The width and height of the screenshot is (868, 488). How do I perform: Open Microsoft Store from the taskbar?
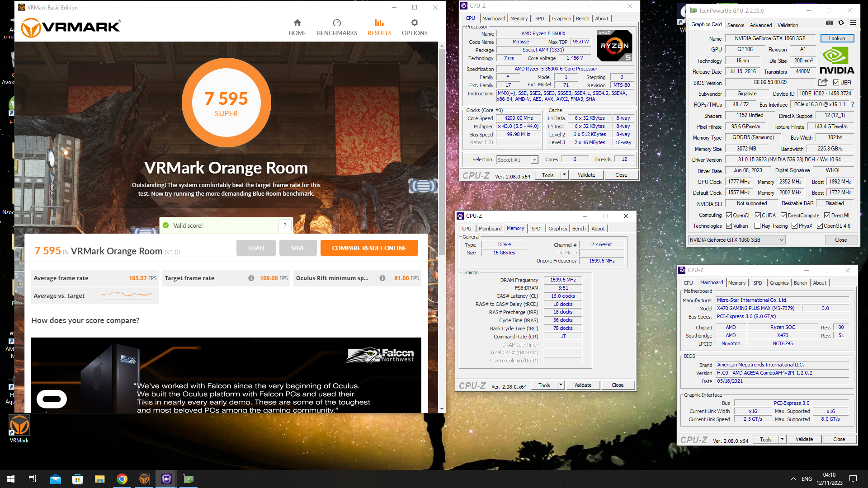[77, 479]
